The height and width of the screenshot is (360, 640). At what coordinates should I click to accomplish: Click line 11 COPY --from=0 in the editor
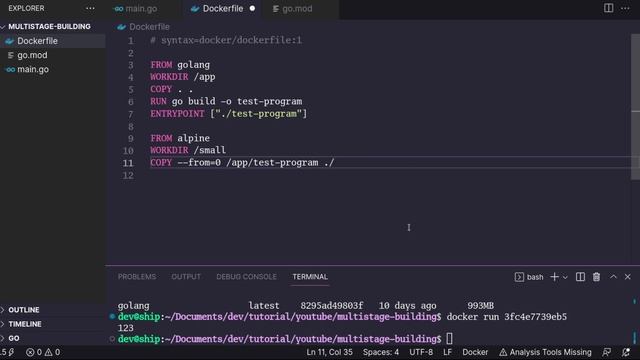tap(242, 162)
